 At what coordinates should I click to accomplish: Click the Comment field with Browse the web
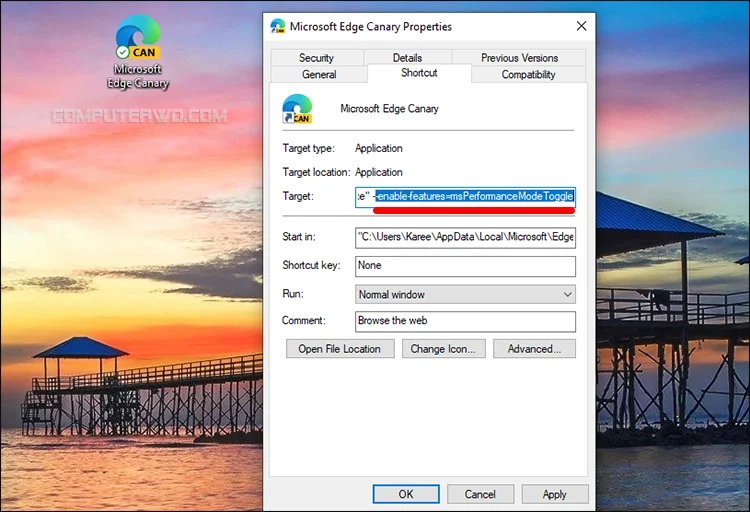[465, 322]
